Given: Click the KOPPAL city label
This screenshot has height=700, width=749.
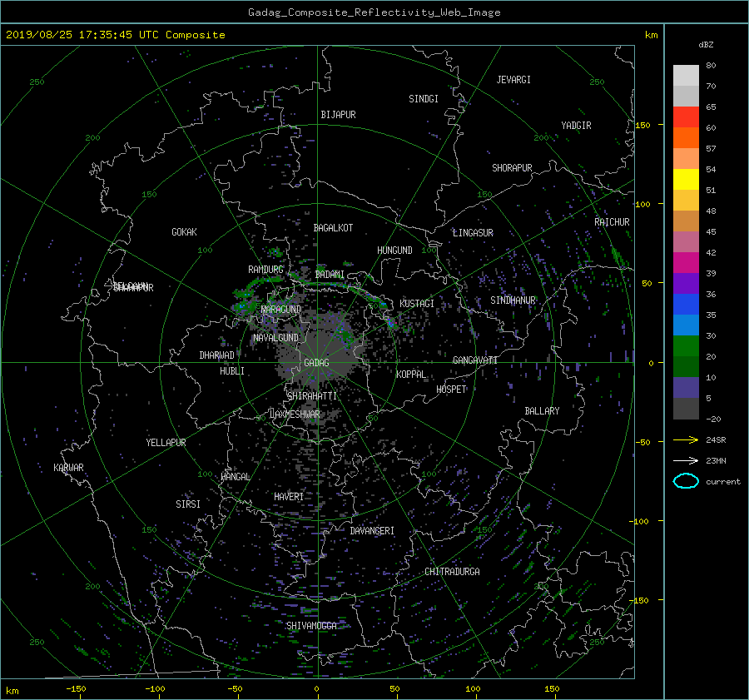Looking at the screenshot, I should (x=411, y=375).
